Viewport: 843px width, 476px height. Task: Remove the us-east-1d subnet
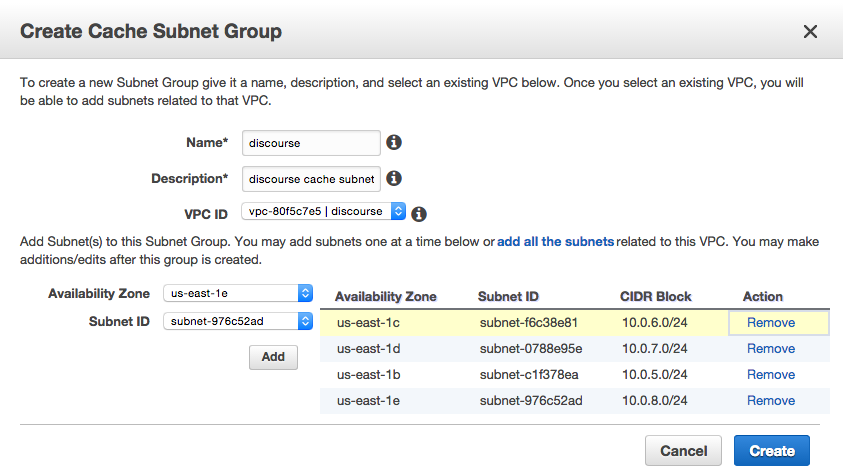point(771,349)
